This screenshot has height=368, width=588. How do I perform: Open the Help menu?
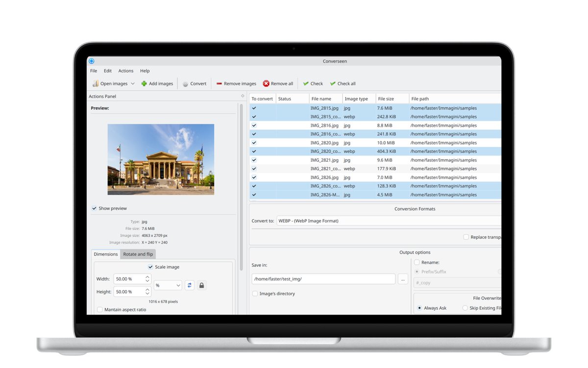145,71
